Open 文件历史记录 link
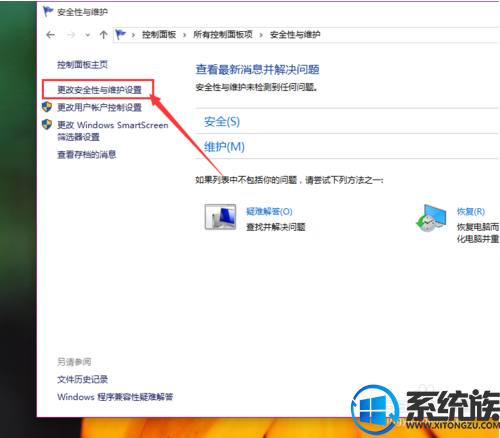Screen dimensions: 500x438 click(82, 379)
